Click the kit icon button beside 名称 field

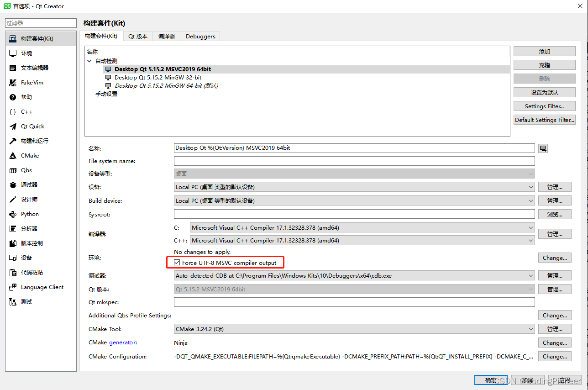tap(543, 148)
